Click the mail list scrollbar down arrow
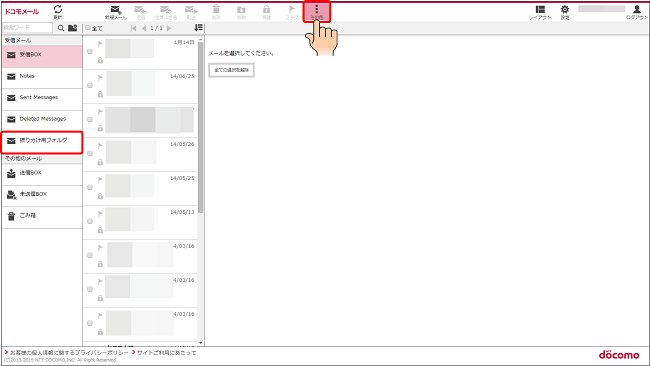 pyautogui.click(x=201, y=343)
